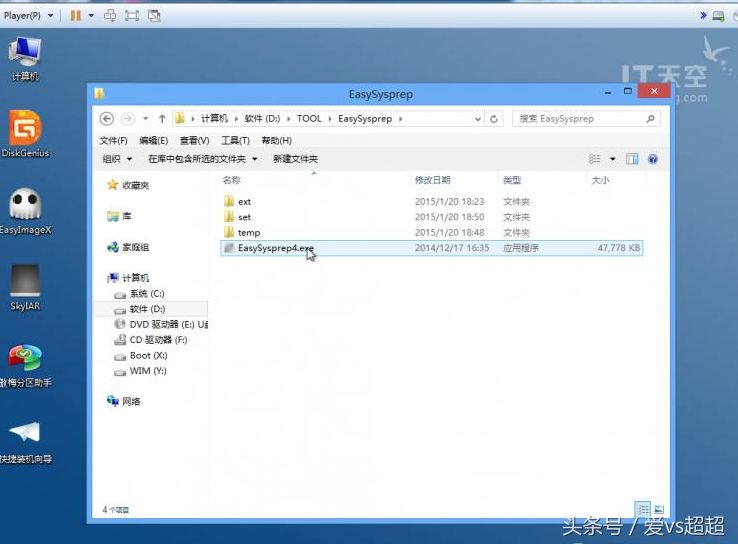Open the 编辑(E) menu
The image size is (738, 544).
click(x=154, y=140)
